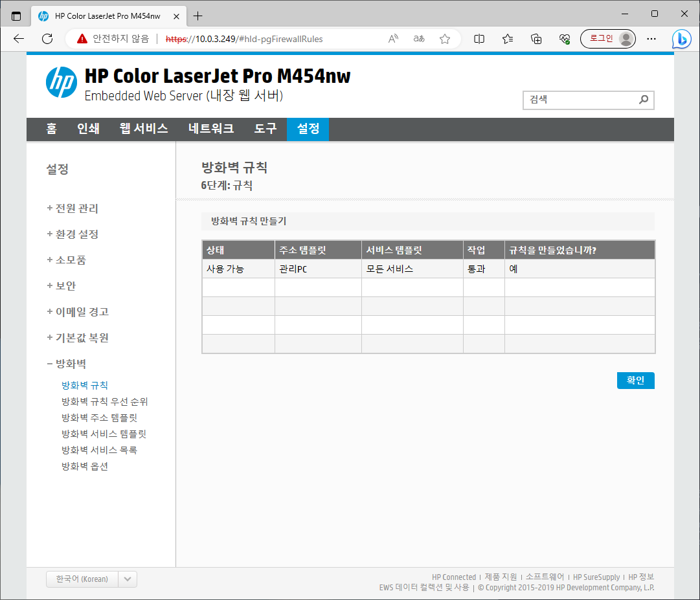
Task: Open the Favorites list icon
Action: pos(508,39)
